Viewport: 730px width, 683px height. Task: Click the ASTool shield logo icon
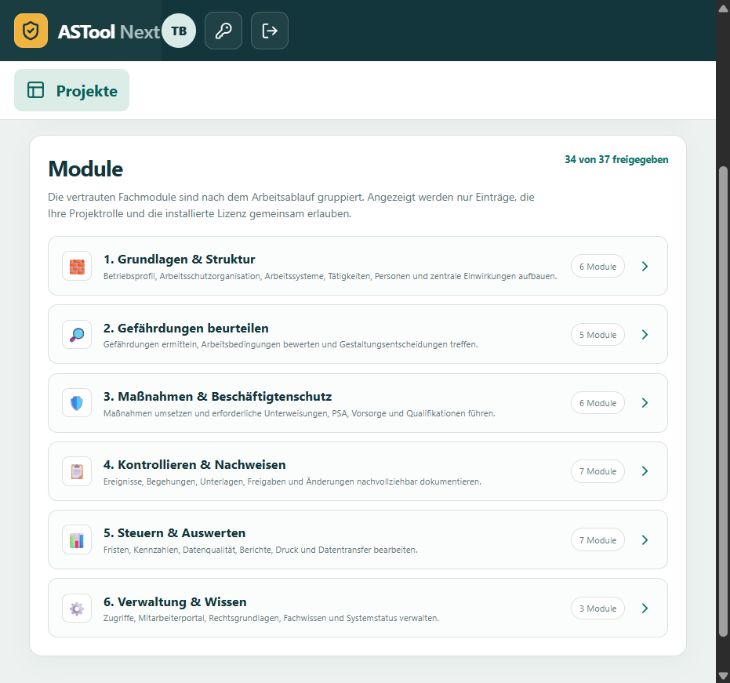click(31, 31)
